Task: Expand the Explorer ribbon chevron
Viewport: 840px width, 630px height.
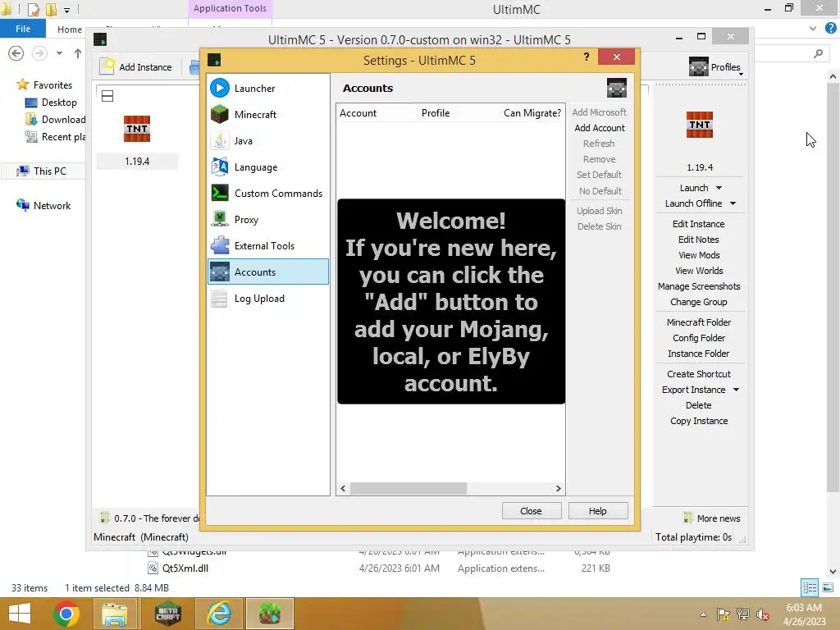Action: [x=813, y=29]
